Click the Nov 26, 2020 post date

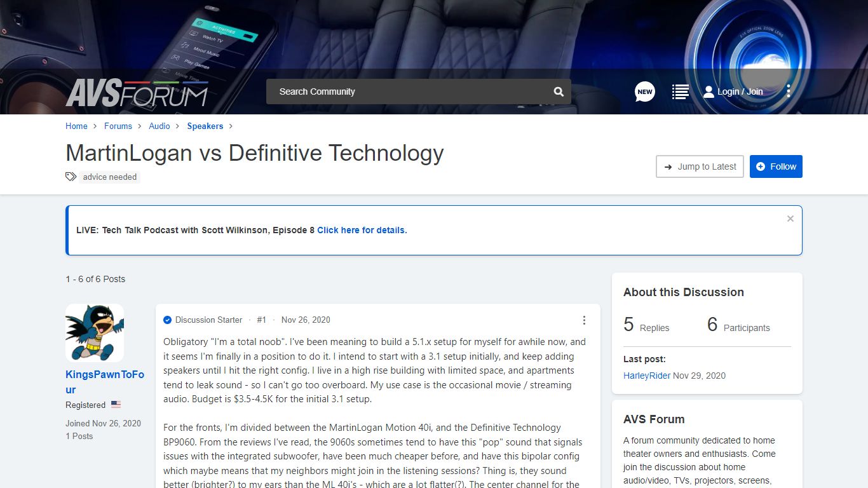coord(306,320)
